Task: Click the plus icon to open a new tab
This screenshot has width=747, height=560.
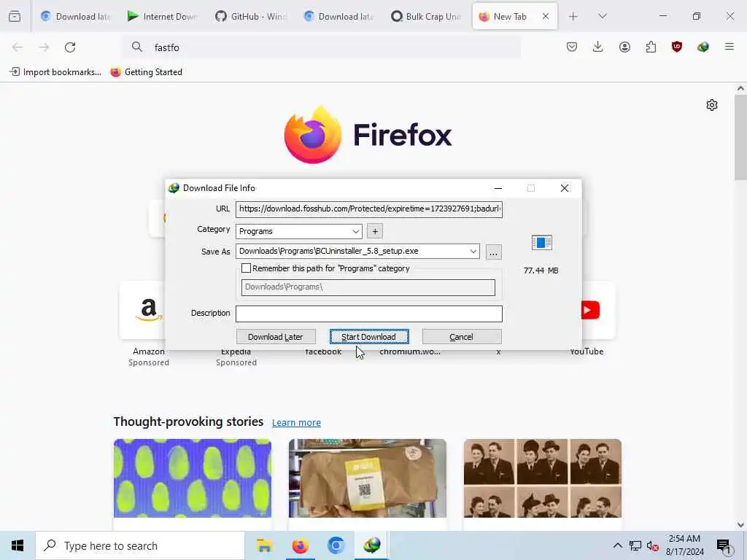Action: (573, 17)
